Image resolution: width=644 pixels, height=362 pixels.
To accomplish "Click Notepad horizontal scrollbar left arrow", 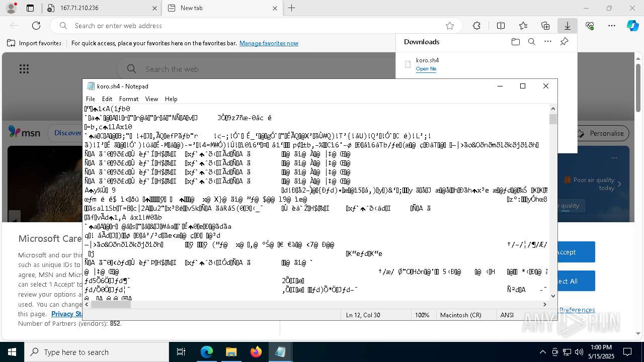I will [x=87, y=304].
